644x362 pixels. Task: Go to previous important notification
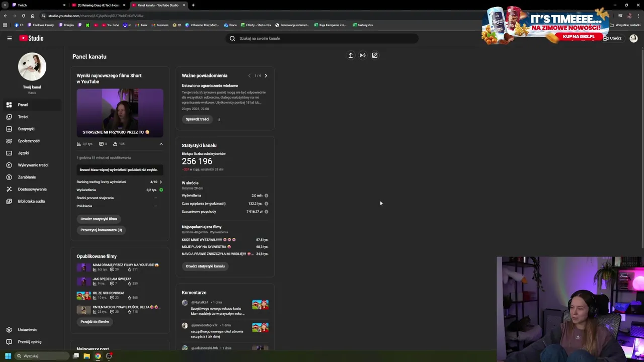(x=249, y=76)
